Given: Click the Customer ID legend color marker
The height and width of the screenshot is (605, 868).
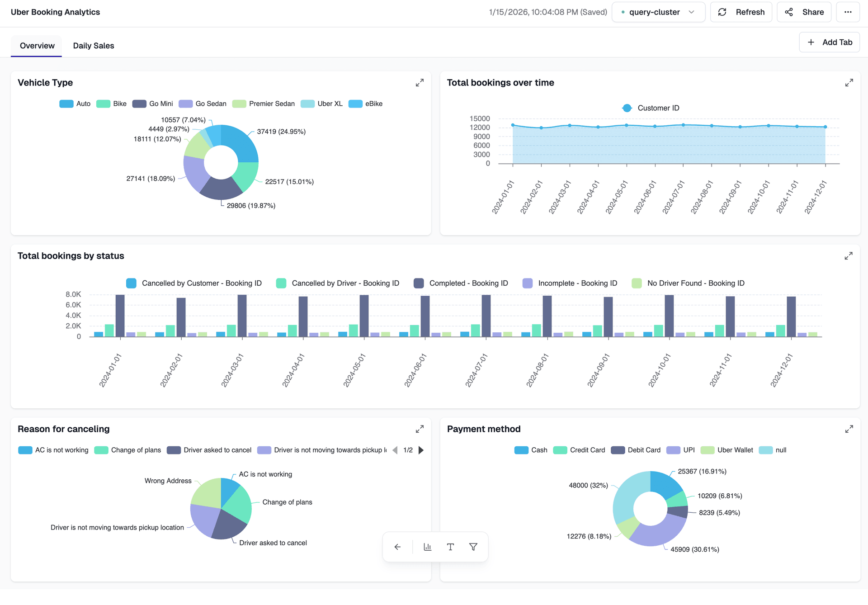Looking at the screenshot, I should point(627,108).
